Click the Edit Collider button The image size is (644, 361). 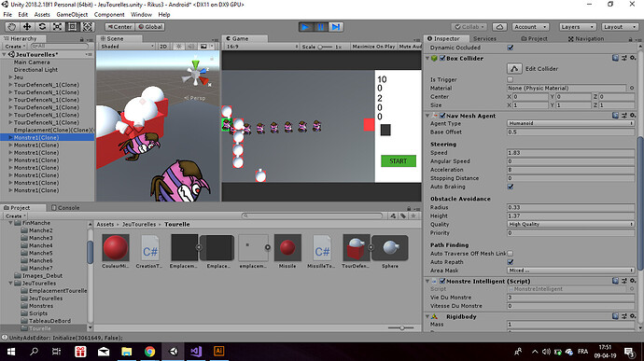click(514, 69)
